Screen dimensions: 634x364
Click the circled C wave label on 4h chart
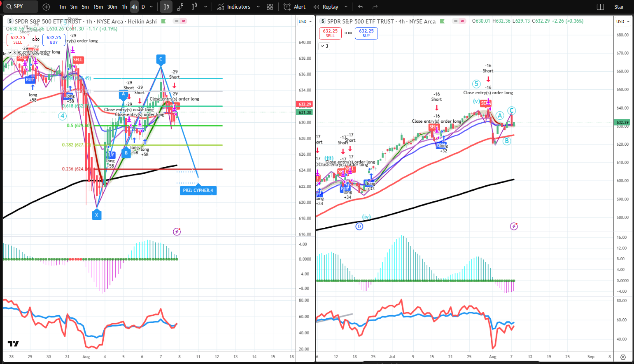click(512, 110)
